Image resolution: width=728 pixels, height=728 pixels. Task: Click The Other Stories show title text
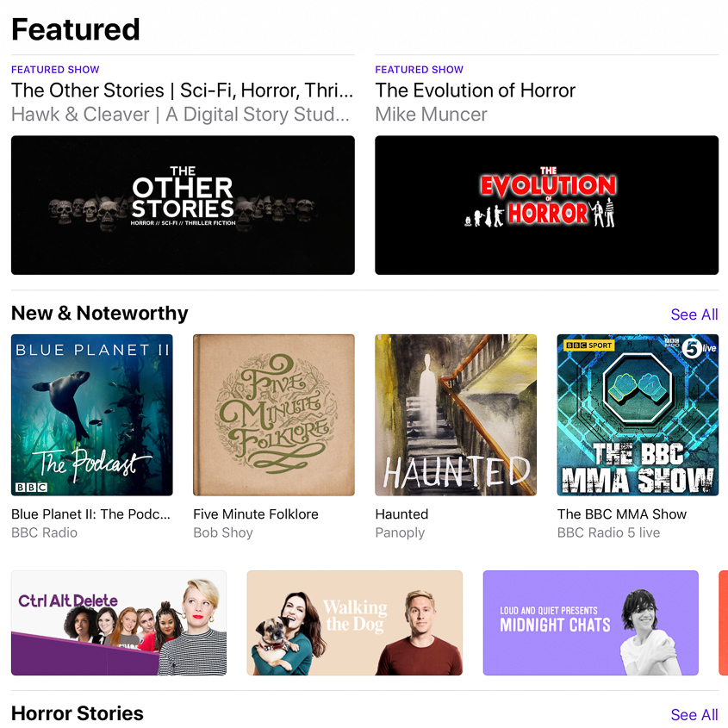point(182,90)
